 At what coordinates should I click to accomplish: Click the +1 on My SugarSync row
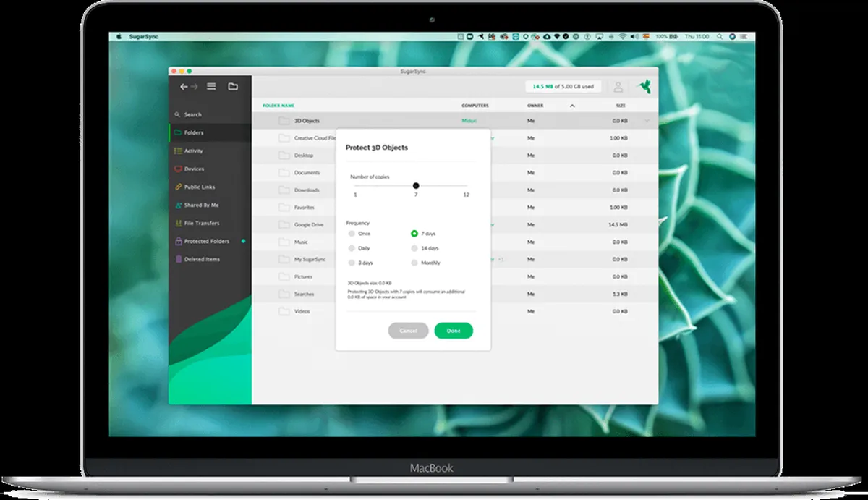(x=501, y=259)
